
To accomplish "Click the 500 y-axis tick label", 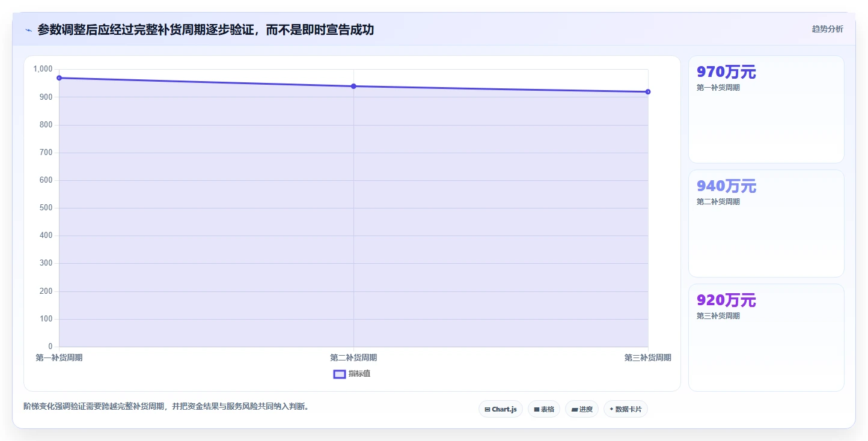I will click(x=46, y=208).
